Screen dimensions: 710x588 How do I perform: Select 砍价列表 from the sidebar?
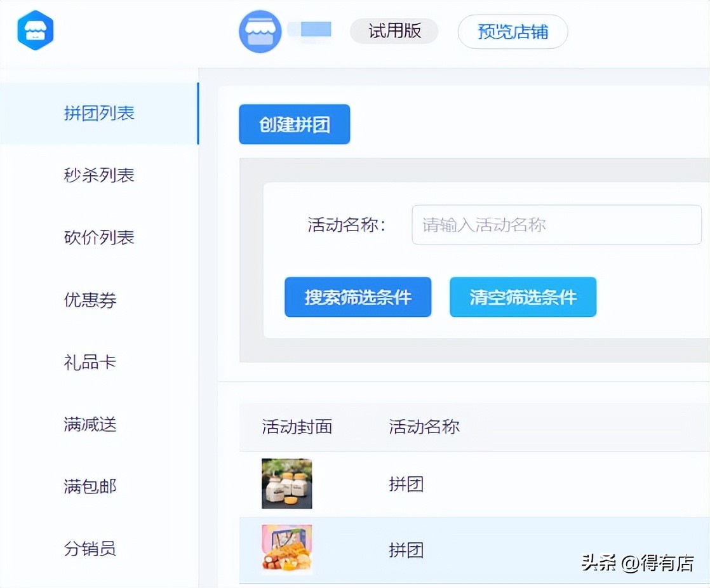pyautogui.click(x=99, y=238)
